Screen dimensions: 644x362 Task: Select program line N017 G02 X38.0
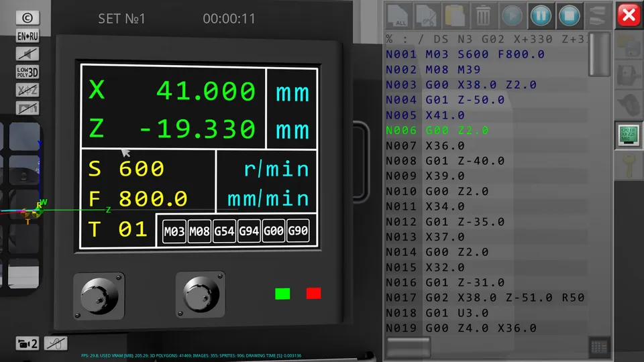(484, 298)
